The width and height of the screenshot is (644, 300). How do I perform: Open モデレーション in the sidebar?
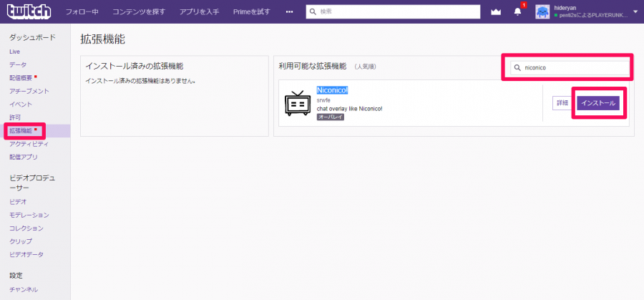(x=29, y=215)
